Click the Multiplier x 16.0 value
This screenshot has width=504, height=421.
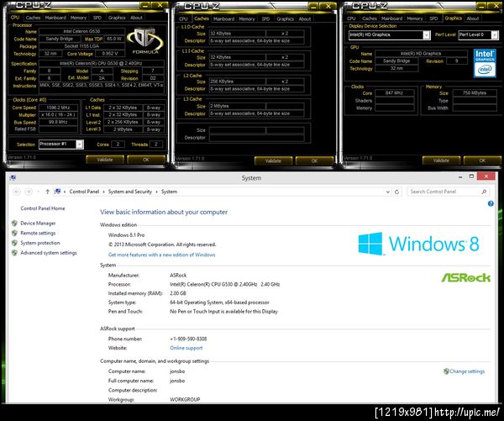pos(58,115)
